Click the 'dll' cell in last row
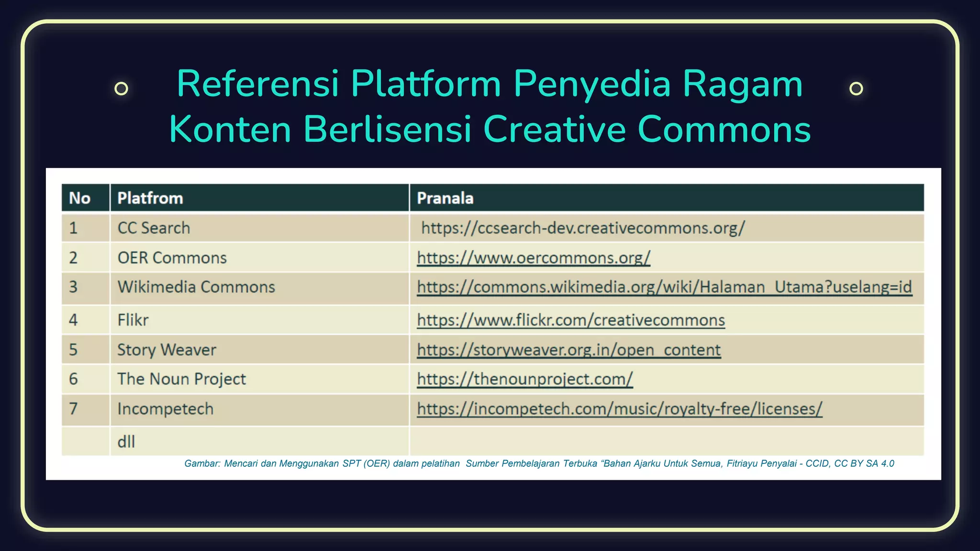Viewport: 980px width, 551px height. [x=126, y=442]
